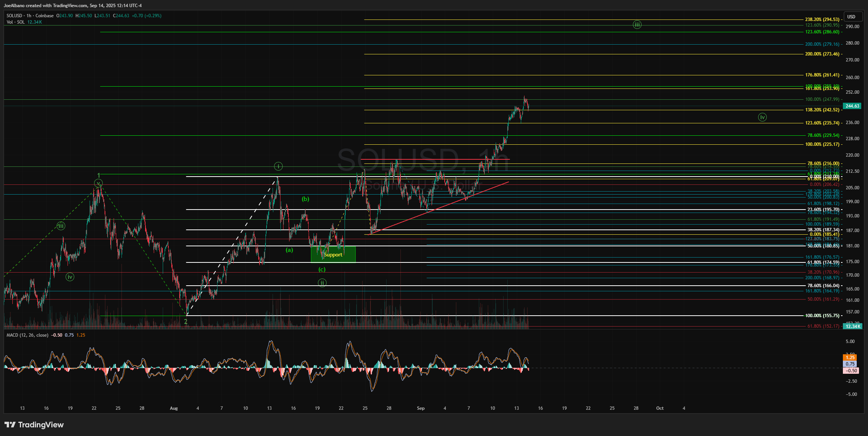Click the green Support zone box
The image size is (868, 436).
[x=333, y=255]
